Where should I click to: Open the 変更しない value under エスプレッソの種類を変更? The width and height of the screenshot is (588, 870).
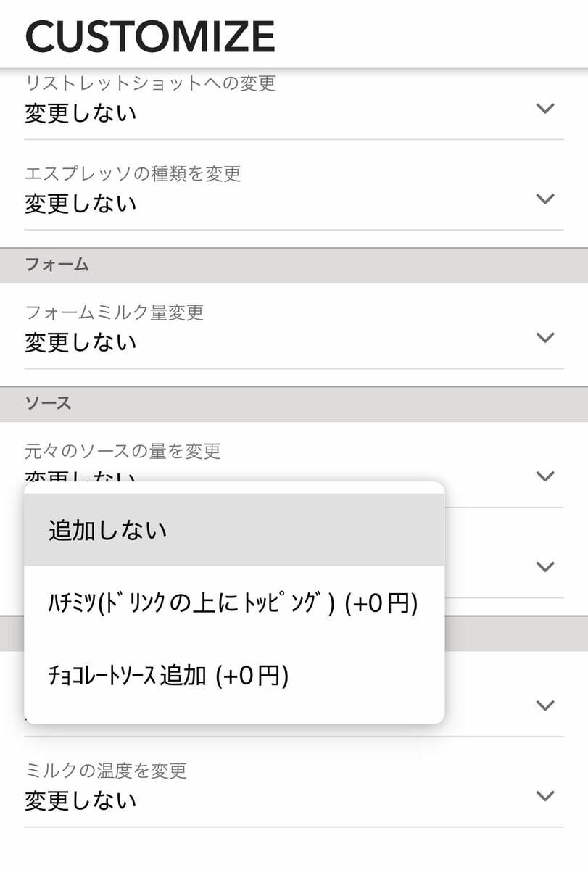[80, 204]
